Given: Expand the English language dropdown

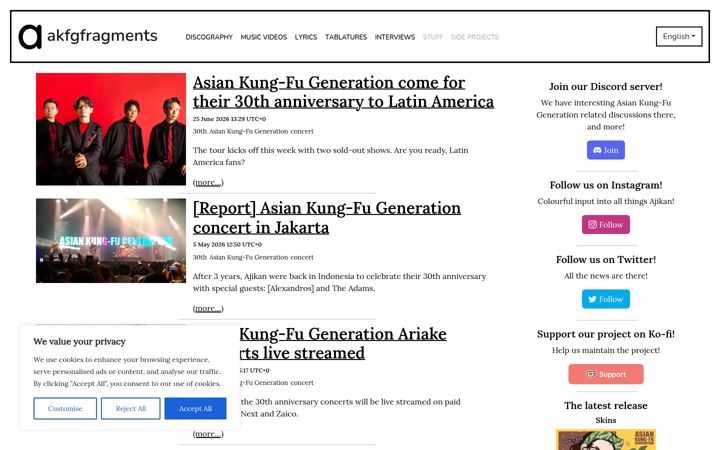Looking at the screenshot, I should tap(679, 36).
